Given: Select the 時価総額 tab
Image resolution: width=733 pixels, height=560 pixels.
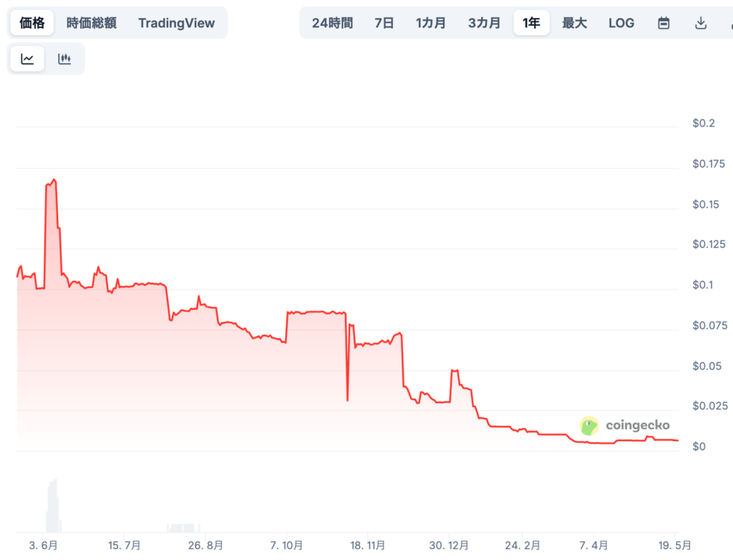Looking at the screenshot, I should (x=92, y=23).
